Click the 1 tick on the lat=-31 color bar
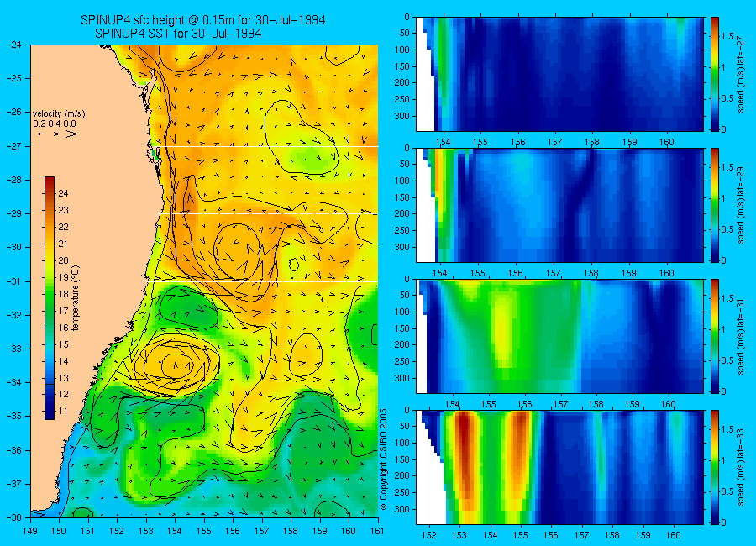756x546 pixels. 724,329
